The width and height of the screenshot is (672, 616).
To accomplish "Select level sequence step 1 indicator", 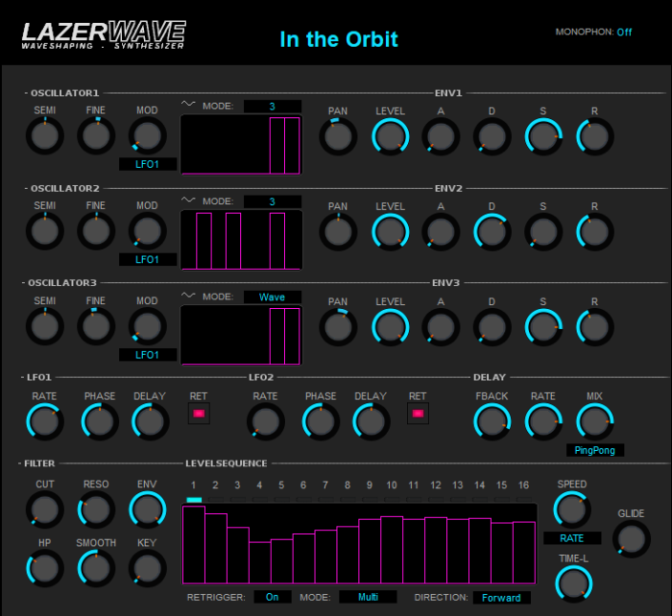I will coord(194,500).
